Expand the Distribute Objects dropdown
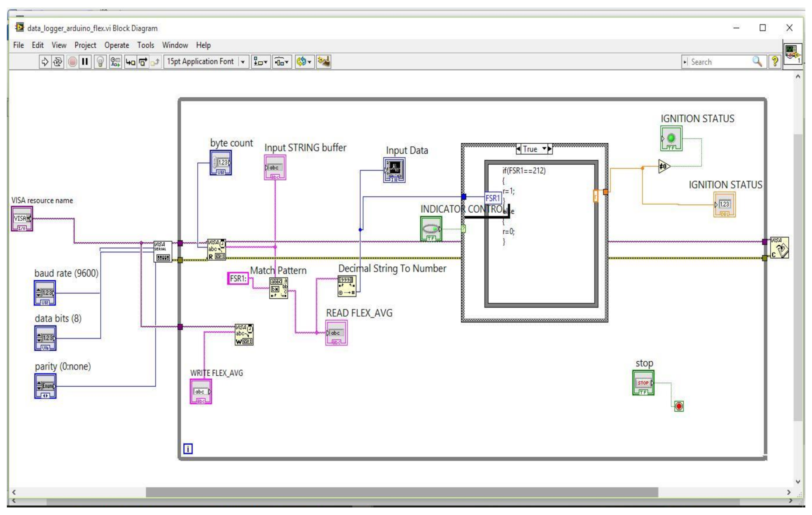Screen dimensions: 812x515 pos(282,62)
